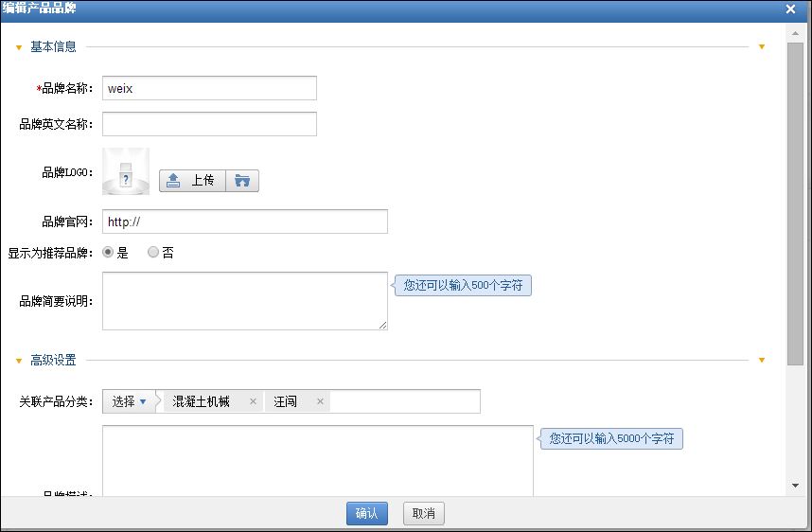This screenshot has width=812, height=532.
Task: Click the 品牌英文名称 text field
Action: [209, 124]
